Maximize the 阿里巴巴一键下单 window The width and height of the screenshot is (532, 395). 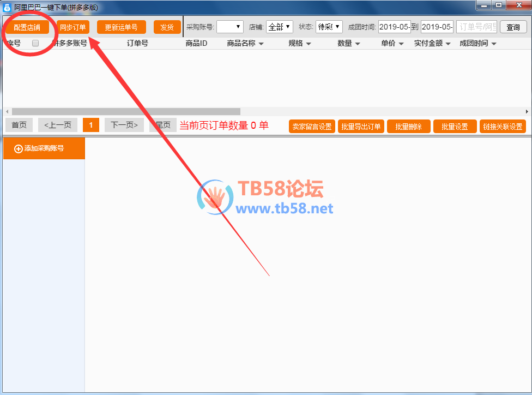pyautogui.click(x=499, y=5)
